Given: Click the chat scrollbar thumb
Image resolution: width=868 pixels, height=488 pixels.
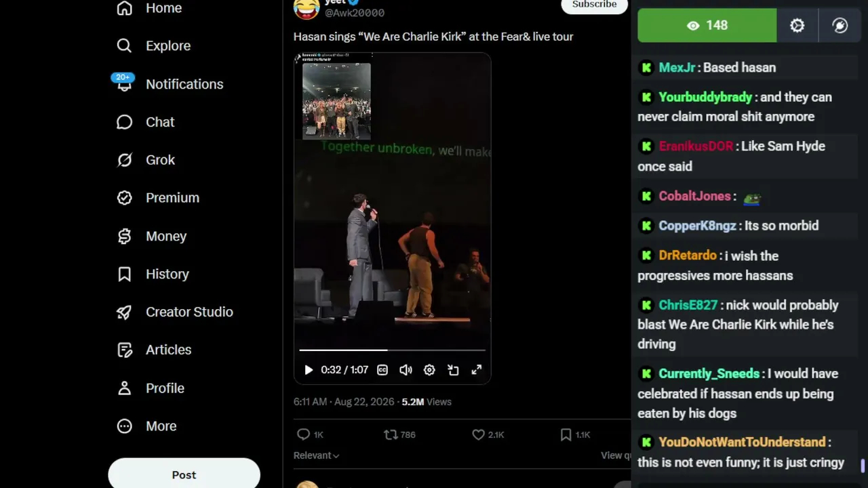Looking at the screenshot, I should coord(863,466).
